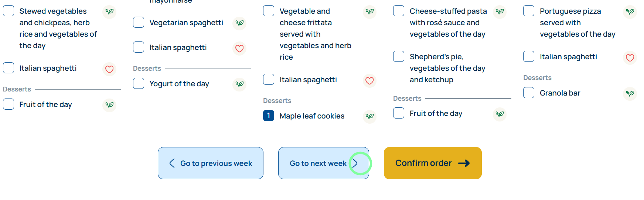Screen dimensions: 644x200
Task: Go to next week
Action: 323,163
